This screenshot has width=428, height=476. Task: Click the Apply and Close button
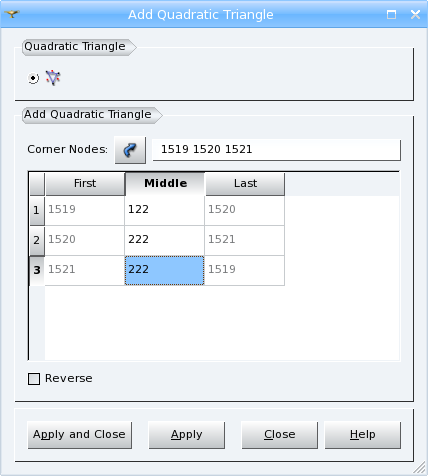[x=80, y=435]
